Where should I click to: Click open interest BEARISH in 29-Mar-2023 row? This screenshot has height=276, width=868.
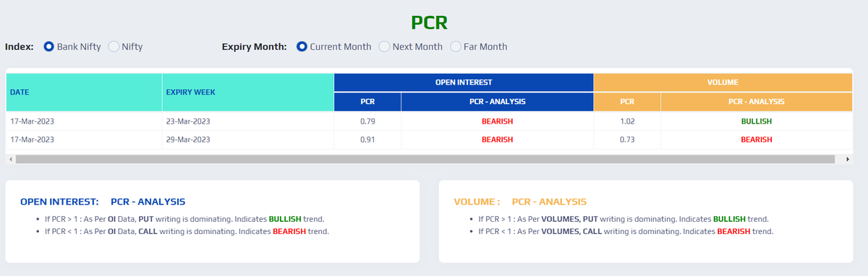[497, 139]
